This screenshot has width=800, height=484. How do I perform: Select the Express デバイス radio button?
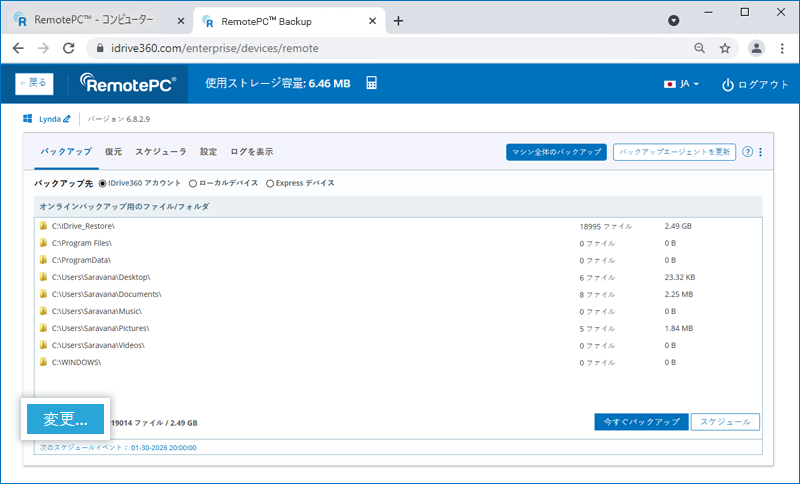(270, 183)
